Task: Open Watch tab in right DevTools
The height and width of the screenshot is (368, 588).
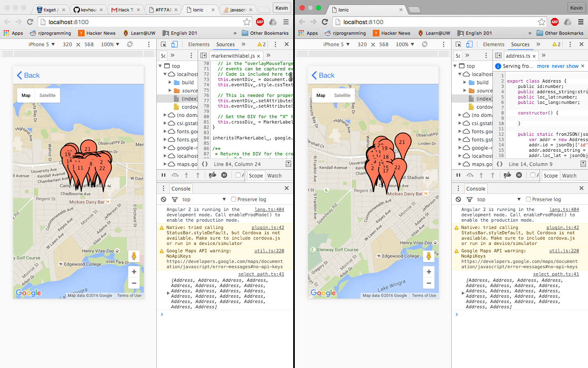Action: [569, 175]
